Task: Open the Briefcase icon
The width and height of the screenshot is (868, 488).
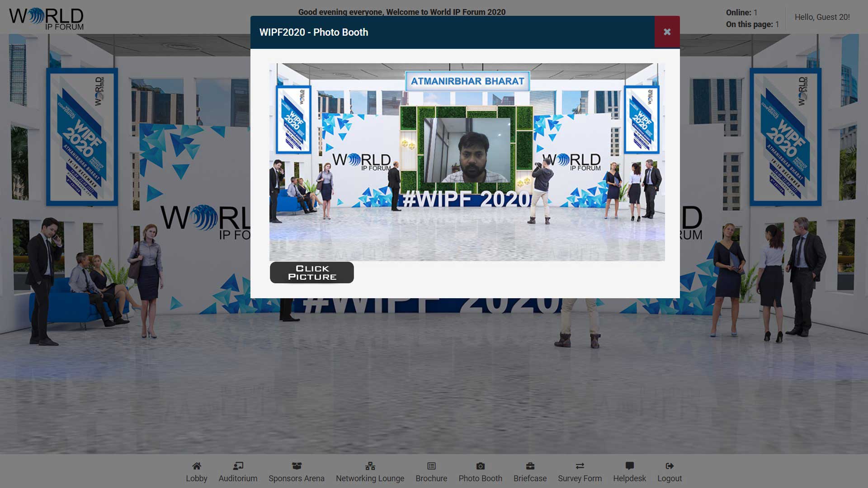Action: (x=530, y=466)
